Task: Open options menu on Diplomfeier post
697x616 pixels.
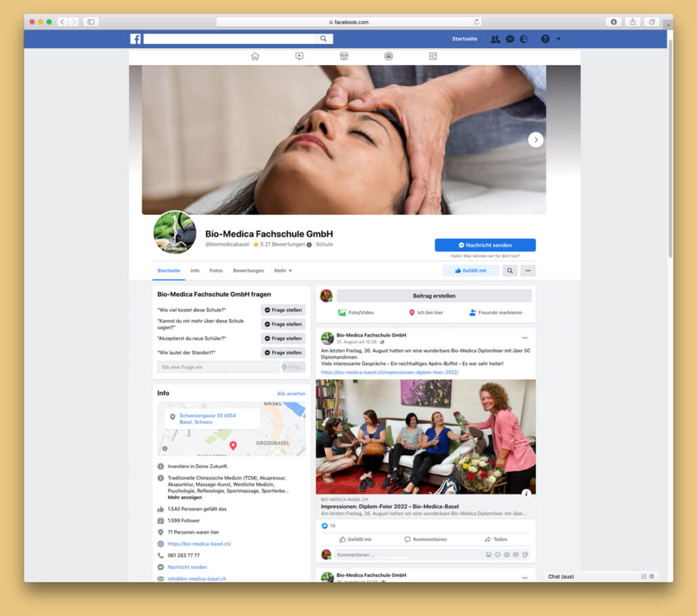Action: point(525,338)
